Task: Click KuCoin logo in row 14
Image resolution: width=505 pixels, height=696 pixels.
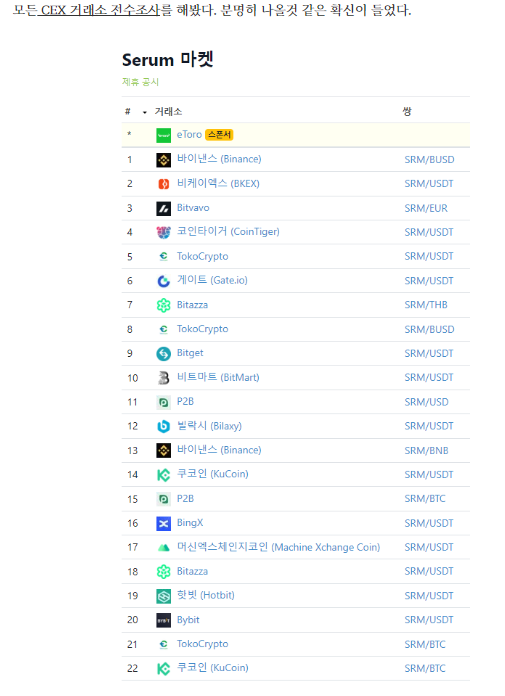Action: [163, 475]
